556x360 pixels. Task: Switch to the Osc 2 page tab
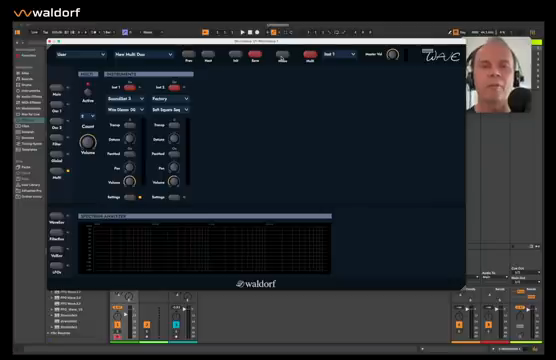pos(57,121)
